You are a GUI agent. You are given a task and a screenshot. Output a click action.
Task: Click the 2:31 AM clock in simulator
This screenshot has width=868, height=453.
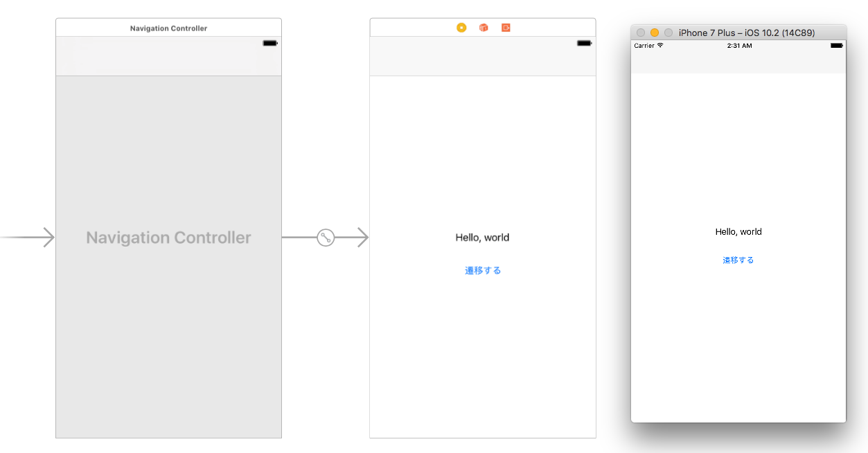pos(738,46)
